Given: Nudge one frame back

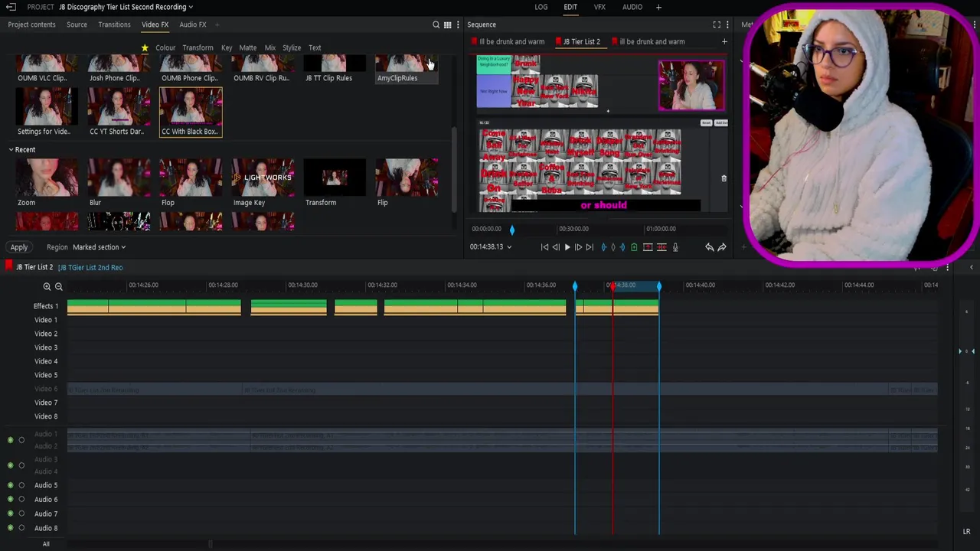Looking at the screenshot, I should click(x=556, y=247).
